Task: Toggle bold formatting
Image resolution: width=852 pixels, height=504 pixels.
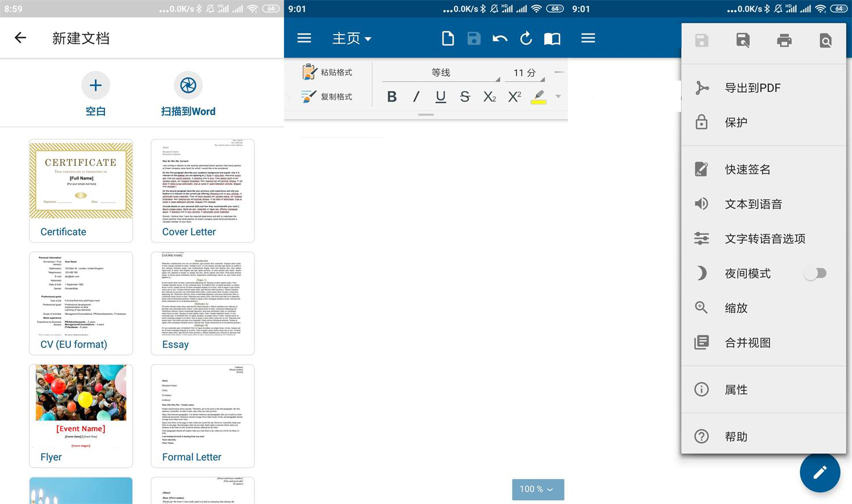Action: 392,96
